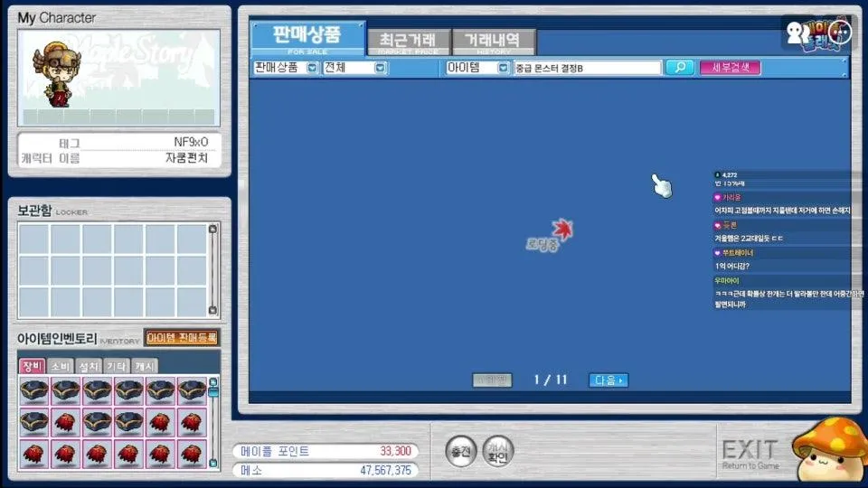Select the 설치 inventory tab
The height and width of the screenshot is (488, 868).
[88, 366]
